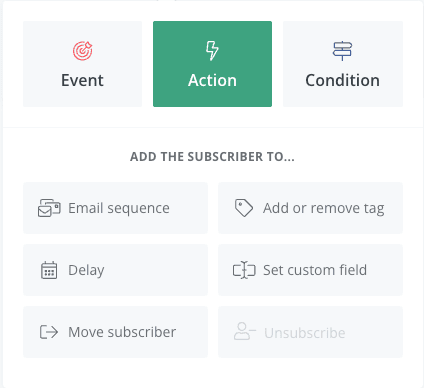Switch to the Event tab
This screenshot has height=388, width=424.
(x=82, y=64)
